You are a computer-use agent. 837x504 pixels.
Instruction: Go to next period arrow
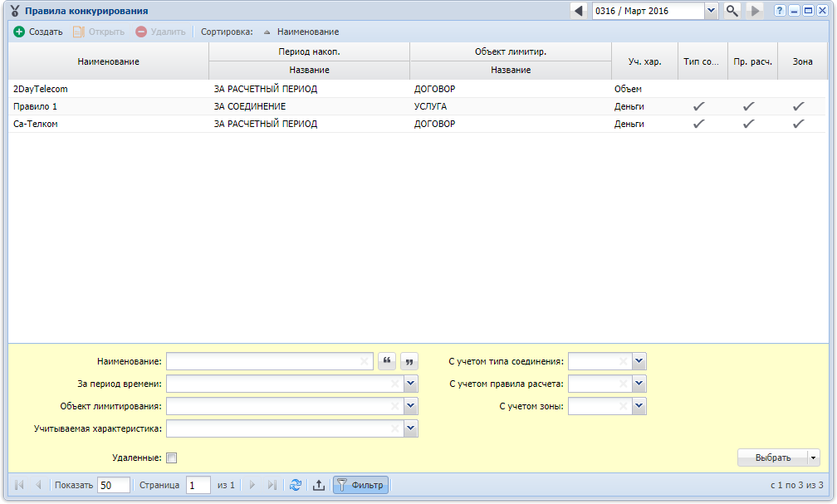point(754,11)
